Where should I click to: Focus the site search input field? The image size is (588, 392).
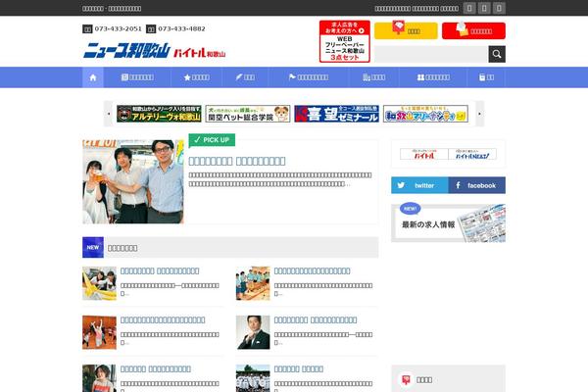click(431, 54)
